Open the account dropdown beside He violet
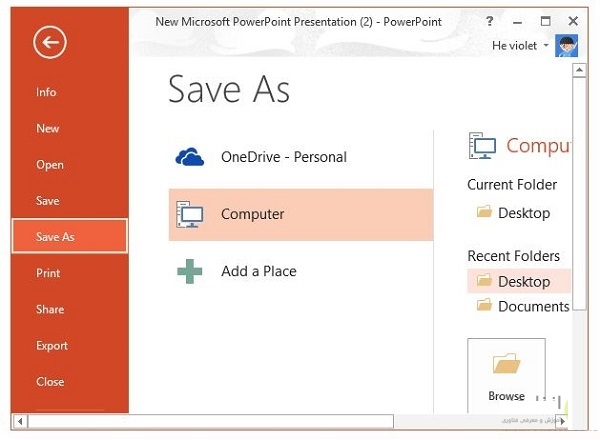600x440 pixels. tap(546, 46)
